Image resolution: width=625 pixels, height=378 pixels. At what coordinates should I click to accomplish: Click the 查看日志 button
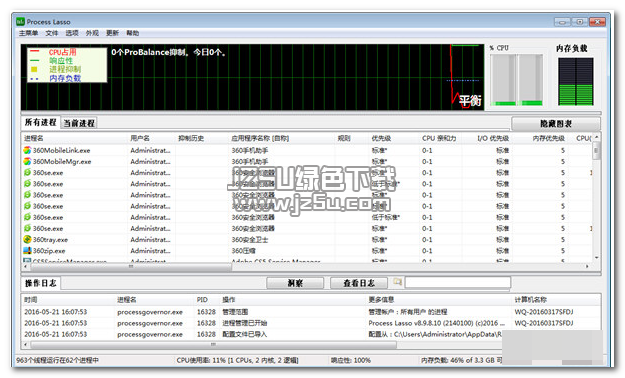click(359, 283)
